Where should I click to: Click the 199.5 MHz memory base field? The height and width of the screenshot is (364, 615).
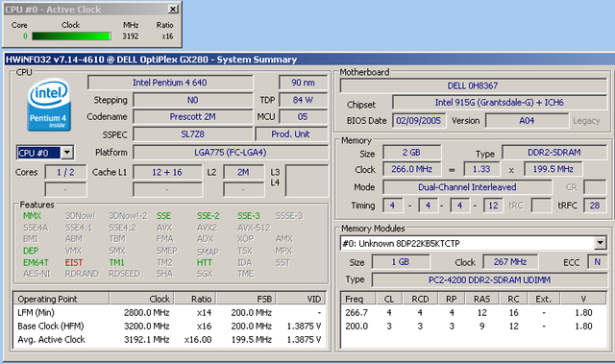[553, 169]
